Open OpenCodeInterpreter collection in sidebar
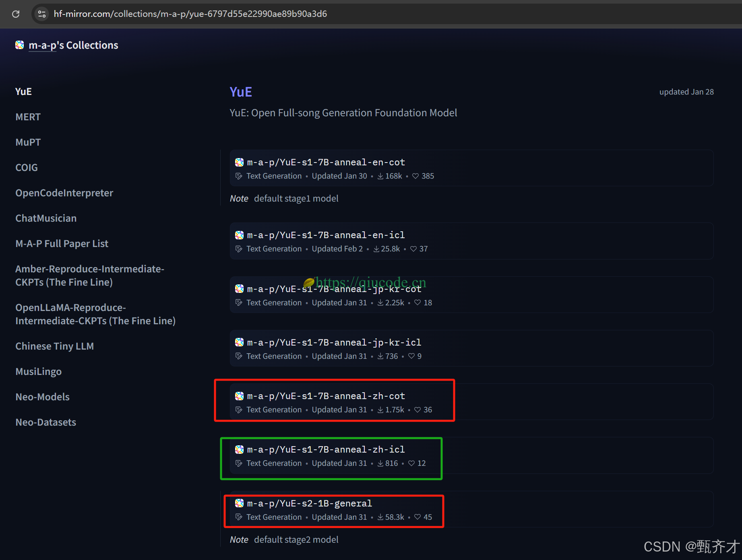742x560 pixels. coord(64,193)
